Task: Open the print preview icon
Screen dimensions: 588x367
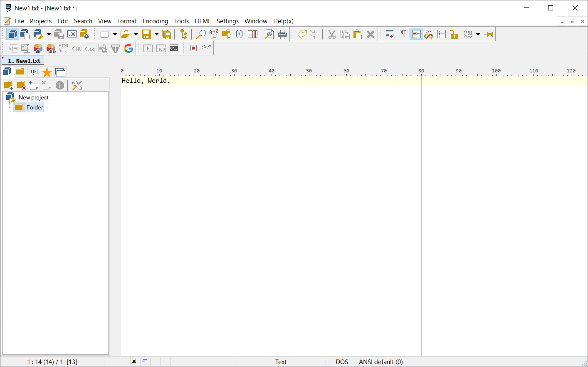Action: pos(269,34)
